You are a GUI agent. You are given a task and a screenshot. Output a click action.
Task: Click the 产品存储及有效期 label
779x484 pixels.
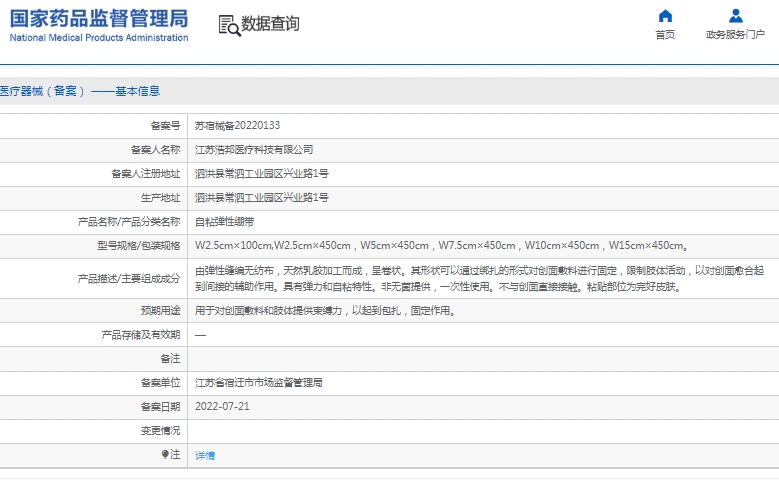pyautogui.click(x=141, y=335)
